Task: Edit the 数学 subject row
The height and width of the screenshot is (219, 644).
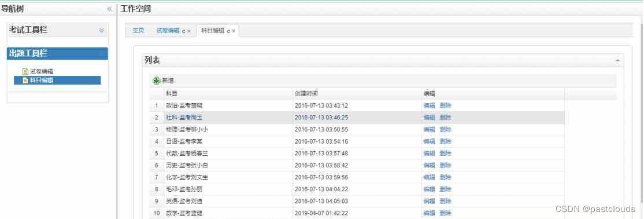Action: [x=429, y=213]
